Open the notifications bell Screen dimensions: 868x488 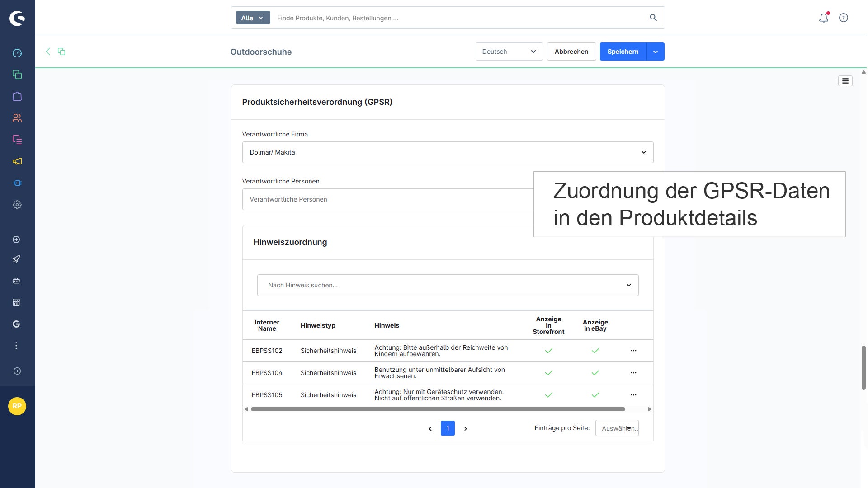click(824, 18)
